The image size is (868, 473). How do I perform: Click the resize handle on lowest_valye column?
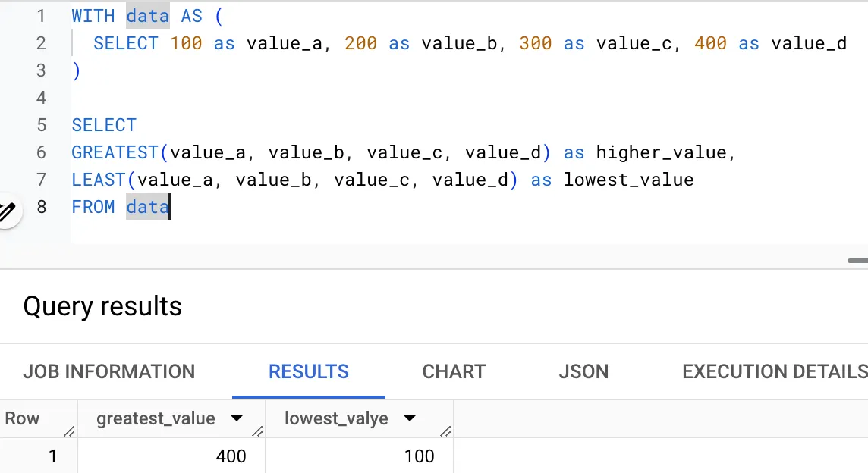pos(447,431)
